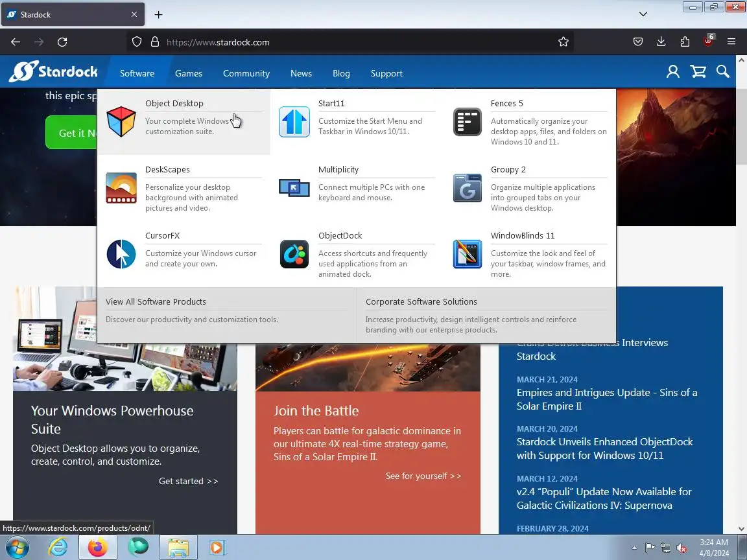Open a new browser tab

[x=159, y=15]
